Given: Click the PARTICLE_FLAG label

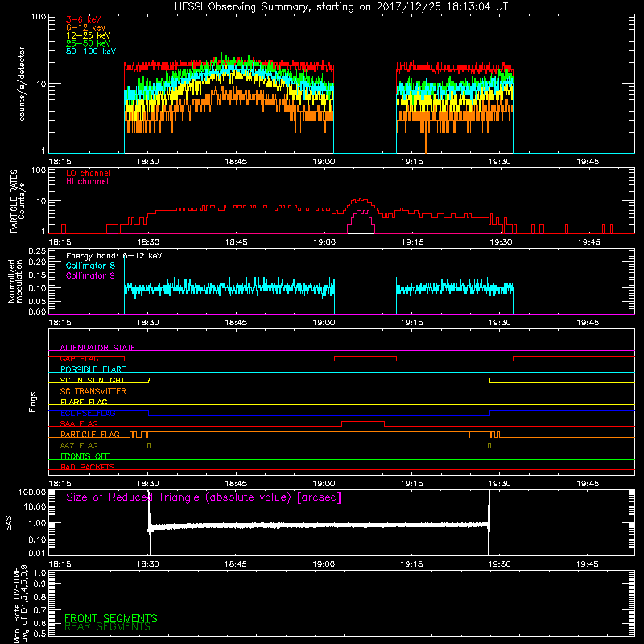Looking at the screenshot, I should pos(90,435).
